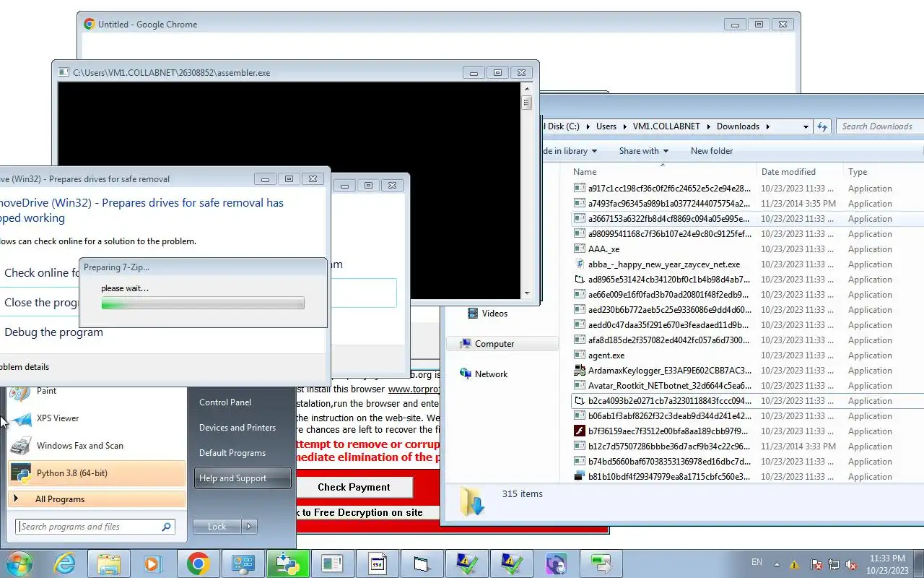The height and width of the screenshot is (578, 924).
Task: Sort by the Name column header
Action: click(662, 172)
